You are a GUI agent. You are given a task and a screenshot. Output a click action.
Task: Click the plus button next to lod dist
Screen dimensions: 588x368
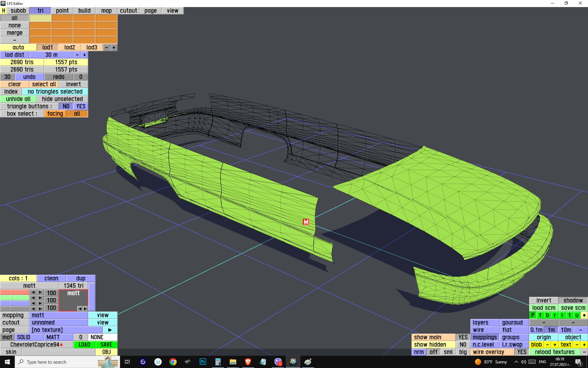coord(85,55)
